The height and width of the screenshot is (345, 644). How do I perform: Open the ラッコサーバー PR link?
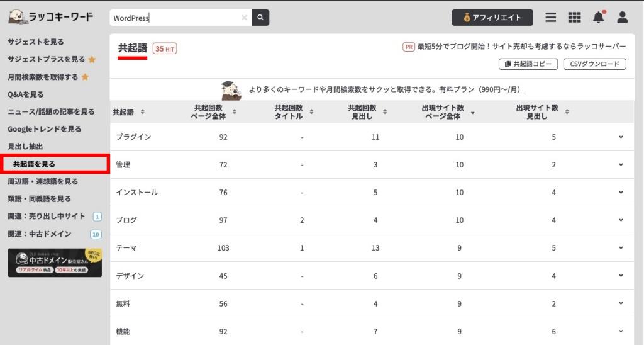521,47
